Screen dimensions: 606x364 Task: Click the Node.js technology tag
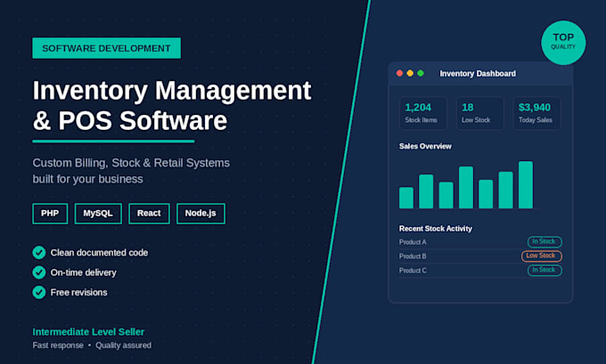point(201,214)
